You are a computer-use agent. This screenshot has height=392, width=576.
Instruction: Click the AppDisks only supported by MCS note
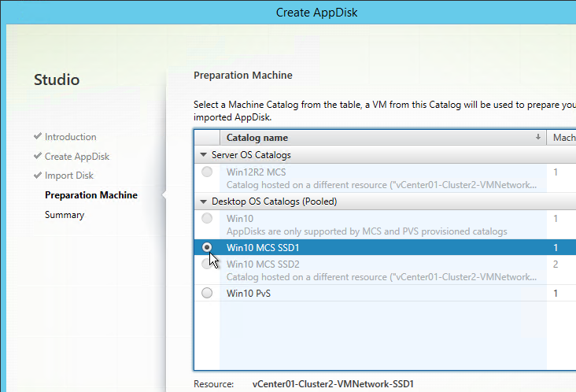point(367,231)
